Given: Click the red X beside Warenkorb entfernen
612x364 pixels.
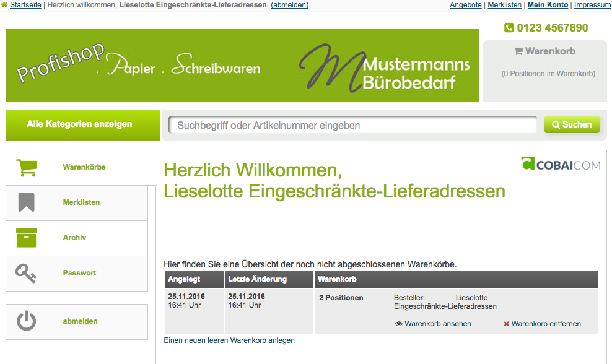Looking at the screenshot, I should click(506, 324).
